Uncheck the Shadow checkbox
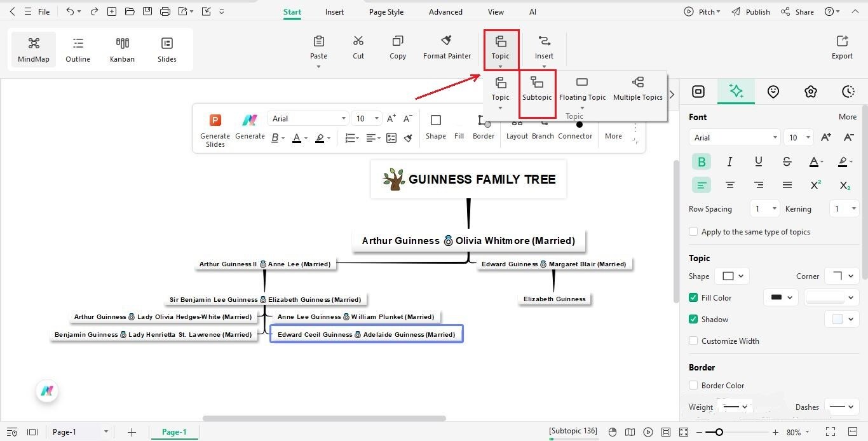Viewport: 868px width, 441px height. pos(693,319)
